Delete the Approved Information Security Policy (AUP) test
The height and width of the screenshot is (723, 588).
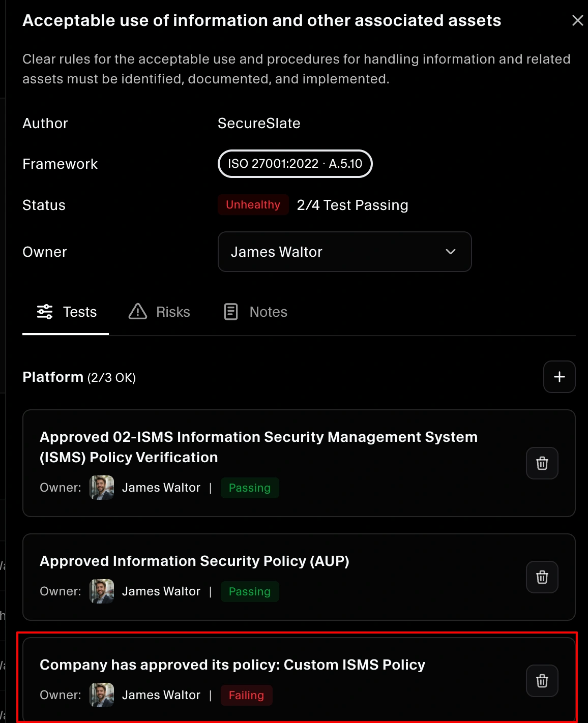click(x=542, y=577)
